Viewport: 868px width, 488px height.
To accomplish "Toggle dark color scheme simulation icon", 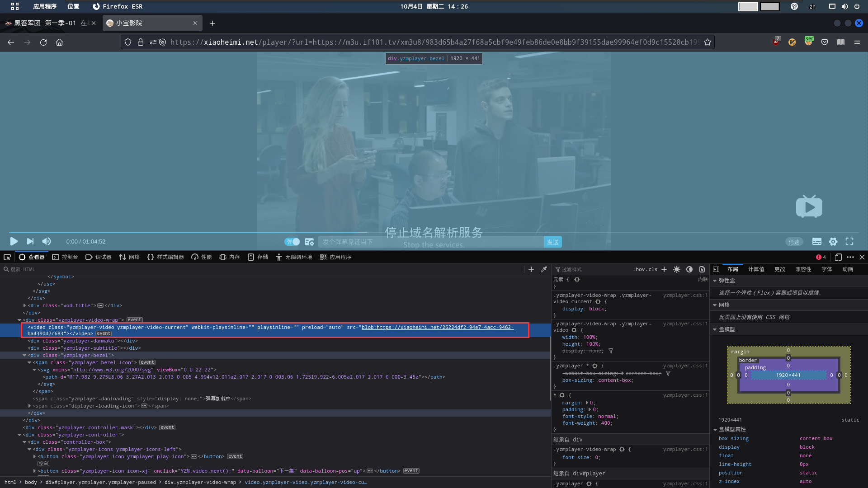I will pos(689,269).
